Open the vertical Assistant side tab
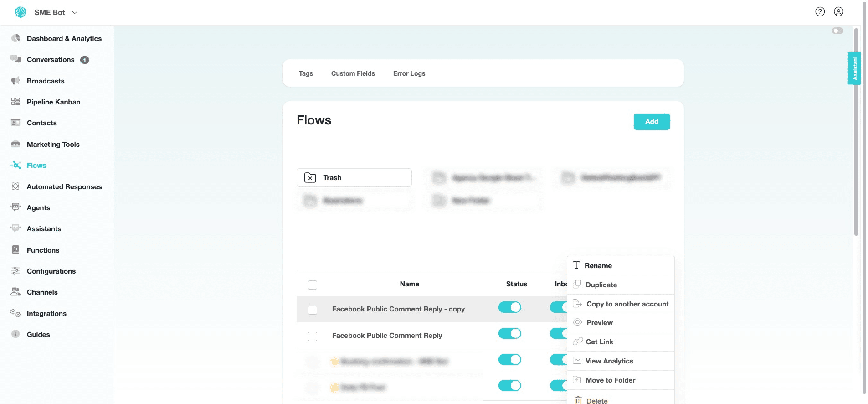 (x=854, y=68)
